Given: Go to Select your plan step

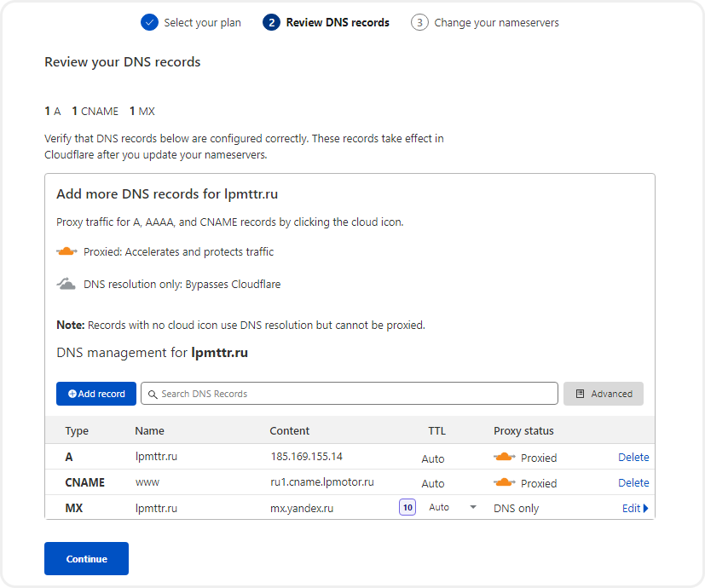Looking at the screenshot, I should 202,22.
